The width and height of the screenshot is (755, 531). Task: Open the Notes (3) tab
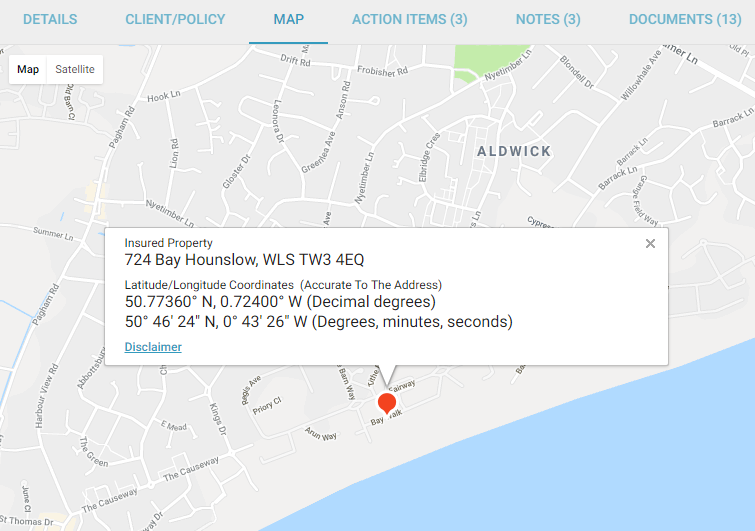548,19
